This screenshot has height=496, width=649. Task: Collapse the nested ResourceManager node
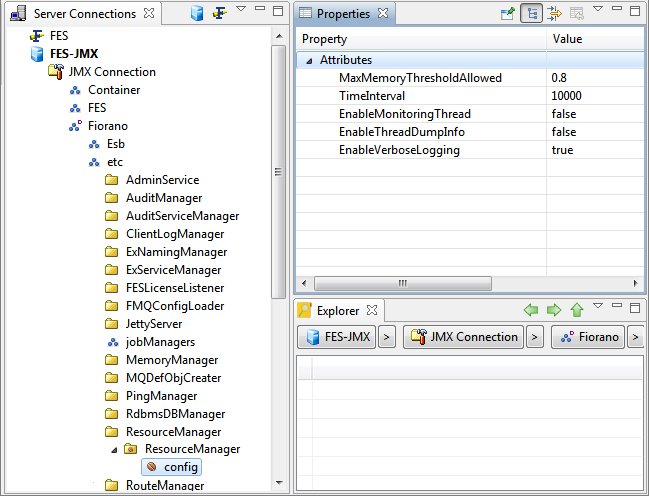pyautogui.click(x=114, y=450)
